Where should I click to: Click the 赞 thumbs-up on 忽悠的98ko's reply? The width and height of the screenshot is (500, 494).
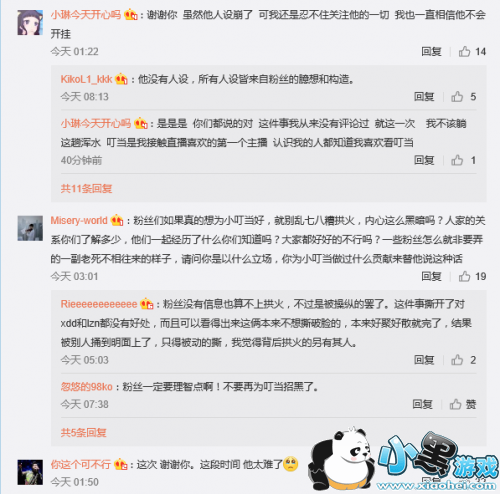455,404
